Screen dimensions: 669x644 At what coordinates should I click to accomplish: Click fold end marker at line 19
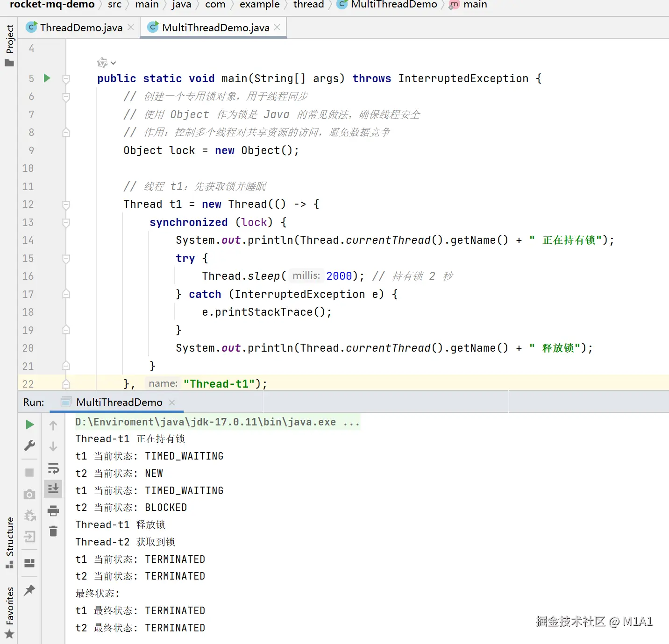[x=66, y=330]
